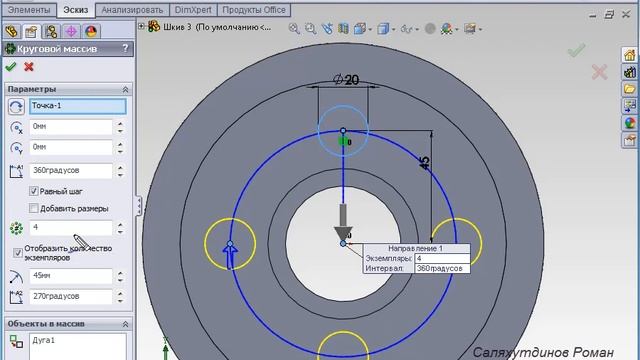
Task: Adjust instance count stepper
Action: pyautogui.click(x=120, y=228)
